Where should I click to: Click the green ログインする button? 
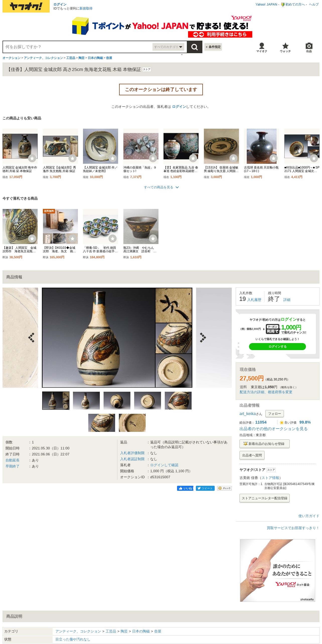point(277,347)
